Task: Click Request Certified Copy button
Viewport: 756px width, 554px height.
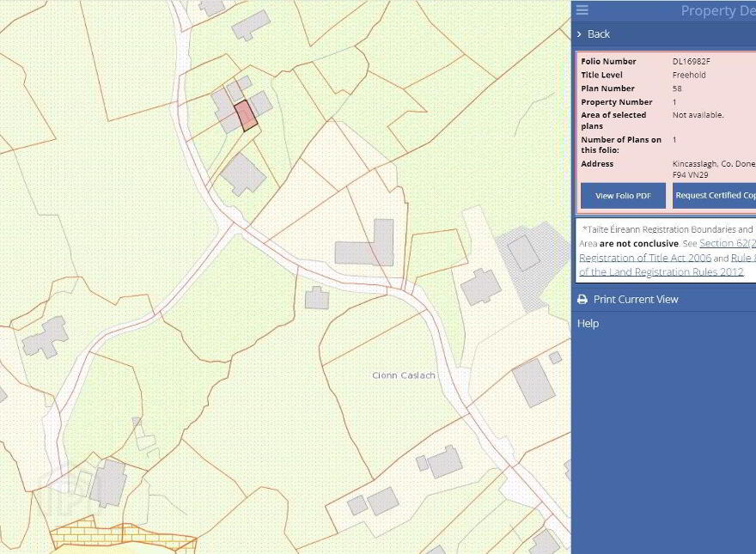Action: (714, 196)
